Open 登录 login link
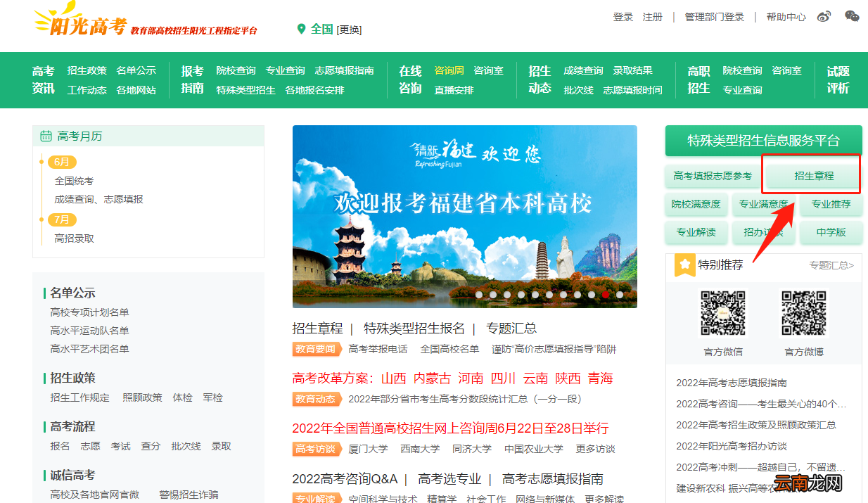Viewport: 868px width, 503px height. (x=623, y=17)
